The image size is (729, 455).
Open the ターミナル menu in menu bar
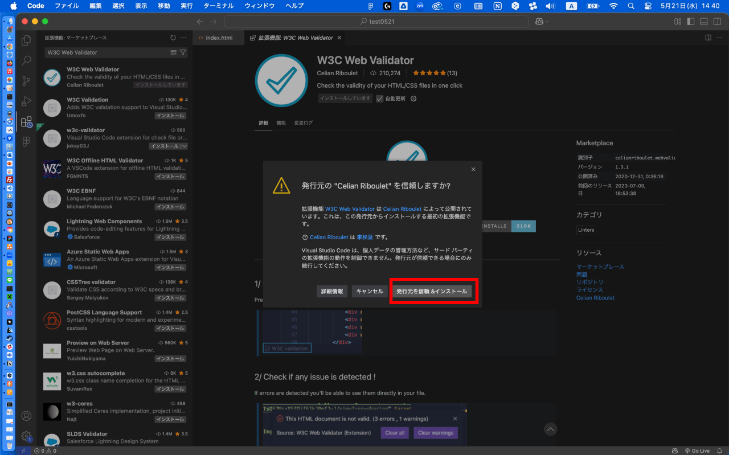229,6
